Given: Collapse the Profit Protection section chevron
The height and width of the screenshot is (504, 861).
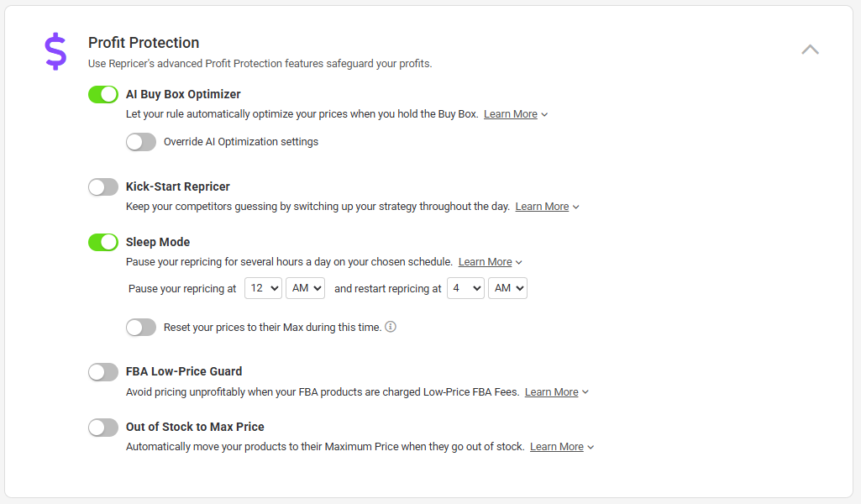Looking at the screenshot, I should click(x=810, y=50).
